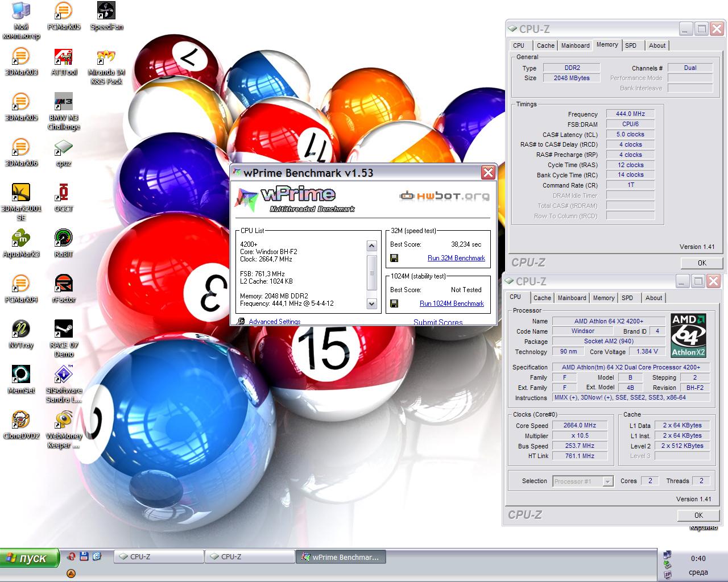This screenshot has width=728, height=582.
Task: Run the 1024M Benchmark
Action: pyautogui.click(x=452, y=304)
